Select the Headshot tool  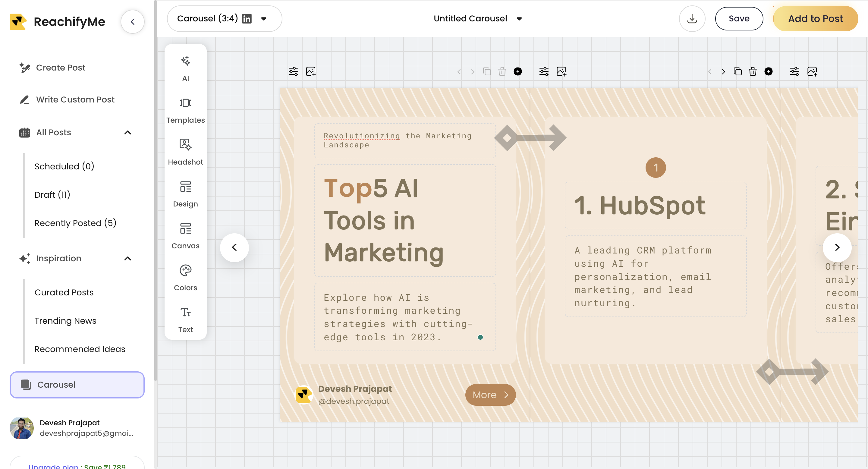coord(185,152)
